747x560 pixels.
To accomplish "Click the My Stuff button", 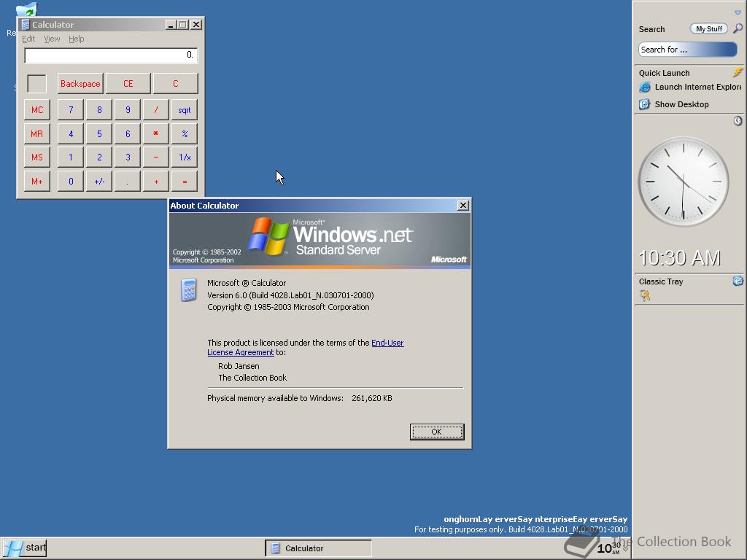I will coord(709,29).
